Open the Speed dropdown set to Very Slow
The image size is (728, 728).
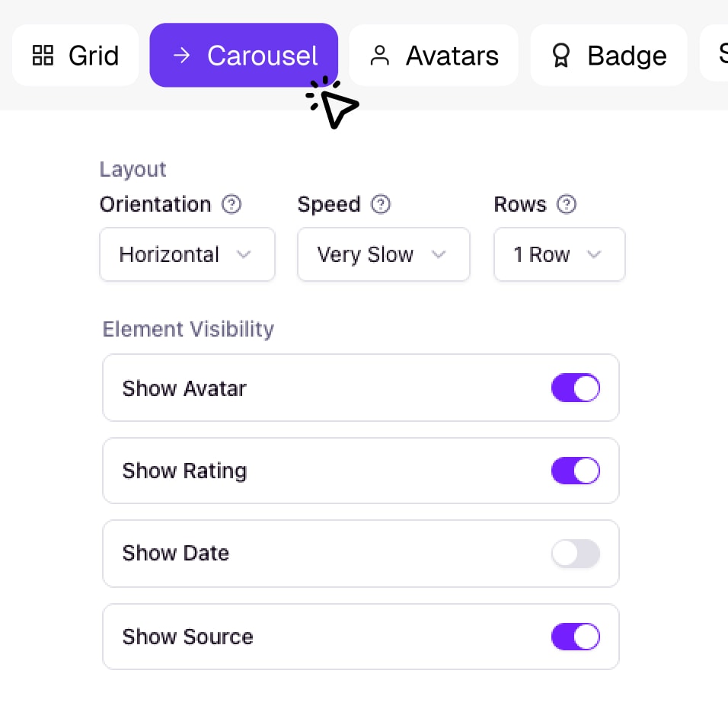(383, 254)
